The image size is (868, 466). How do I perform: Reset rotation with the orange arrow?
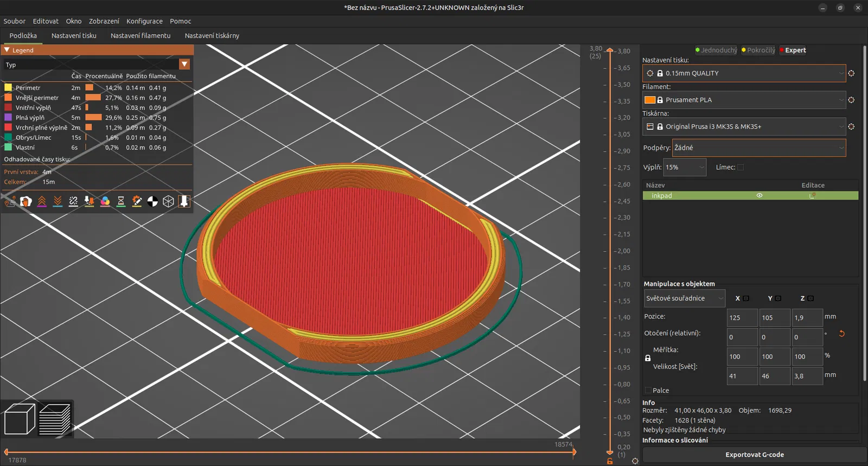[x=841, y=334]
